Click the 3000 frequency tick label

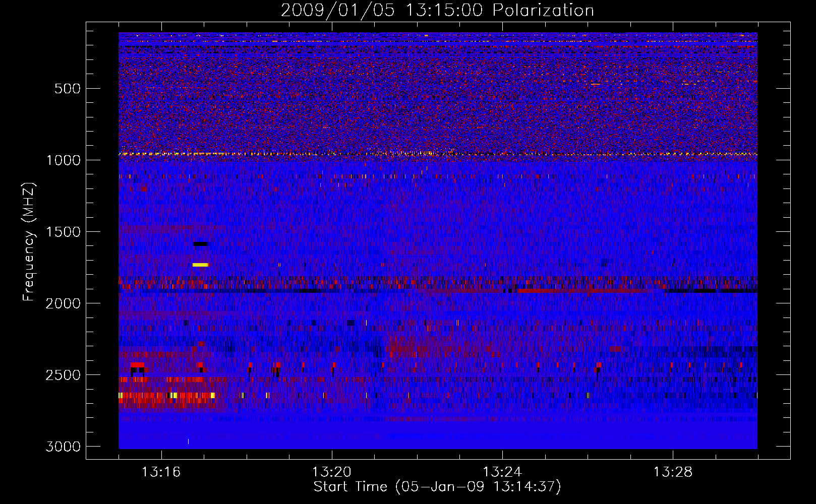(64, 447)
